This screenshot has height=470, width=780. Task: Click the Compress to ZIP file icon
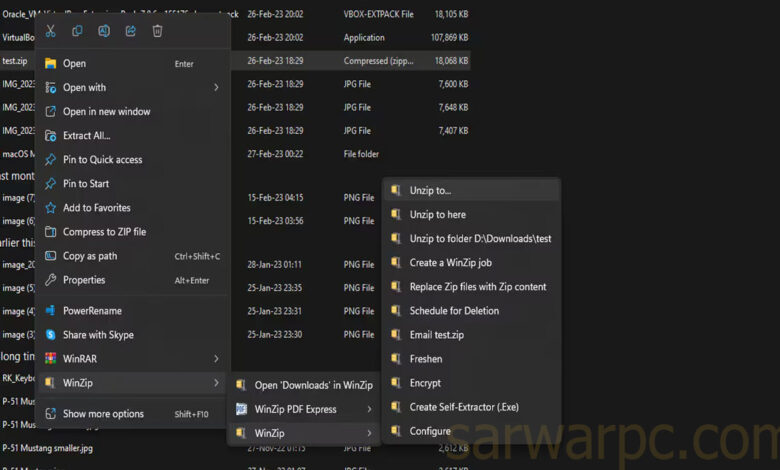click(50, 232)
